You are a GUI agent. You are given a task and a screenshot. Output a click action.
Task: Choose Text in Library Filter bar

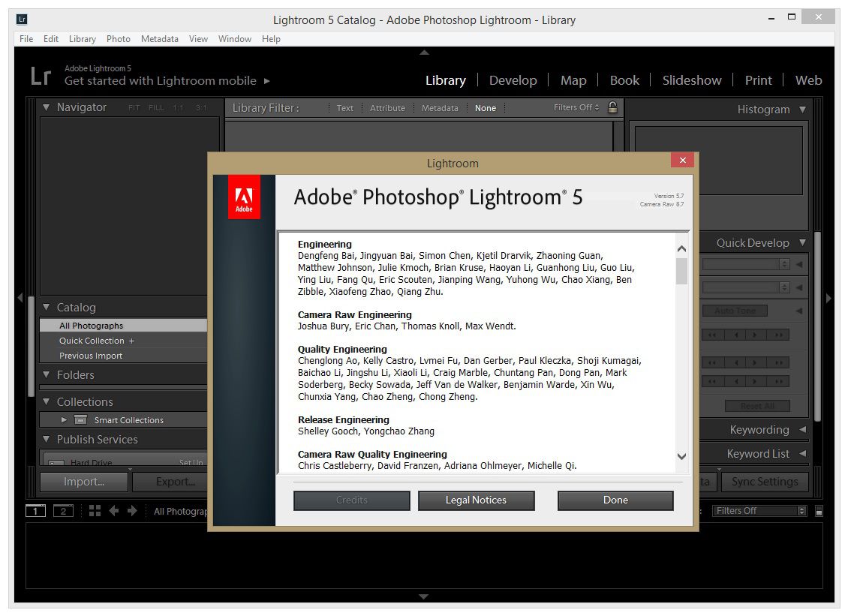point(344,108)
